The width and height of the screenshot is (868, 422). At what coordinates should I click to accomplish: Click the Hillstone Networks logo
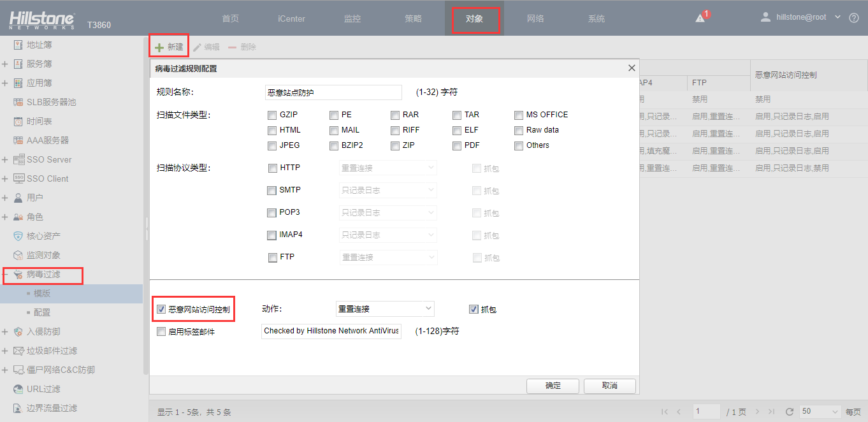click(x=42, y=20)
